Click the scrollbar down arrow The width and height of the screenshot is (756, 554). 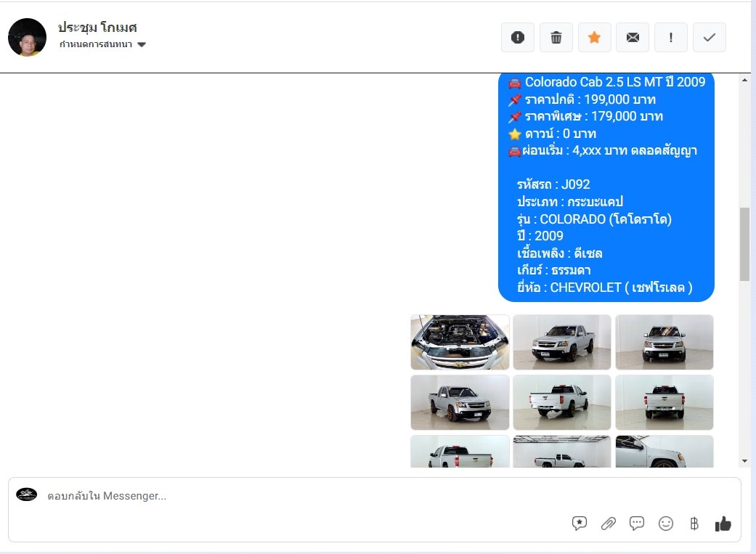click(x=745, y=462)
